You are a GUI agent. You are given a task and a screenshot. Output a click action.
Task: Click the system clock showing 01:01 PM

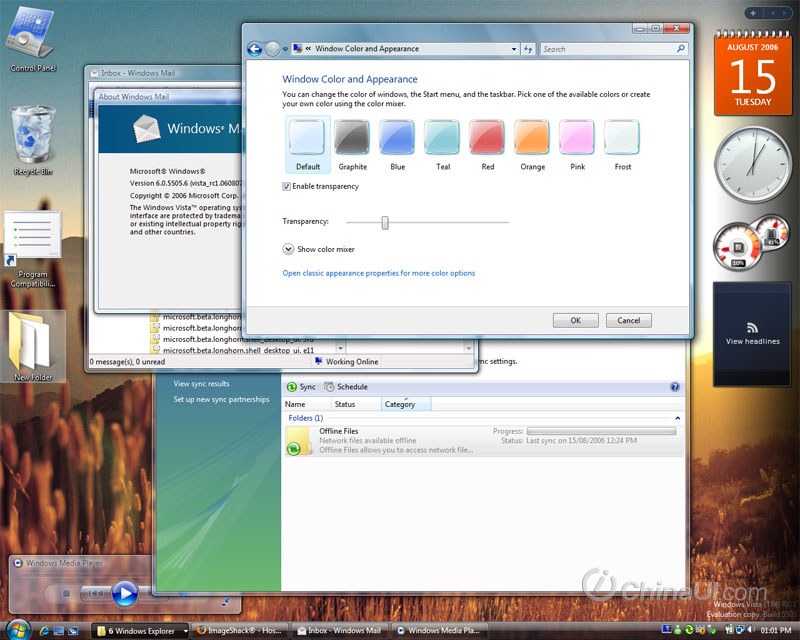point(776,631)
